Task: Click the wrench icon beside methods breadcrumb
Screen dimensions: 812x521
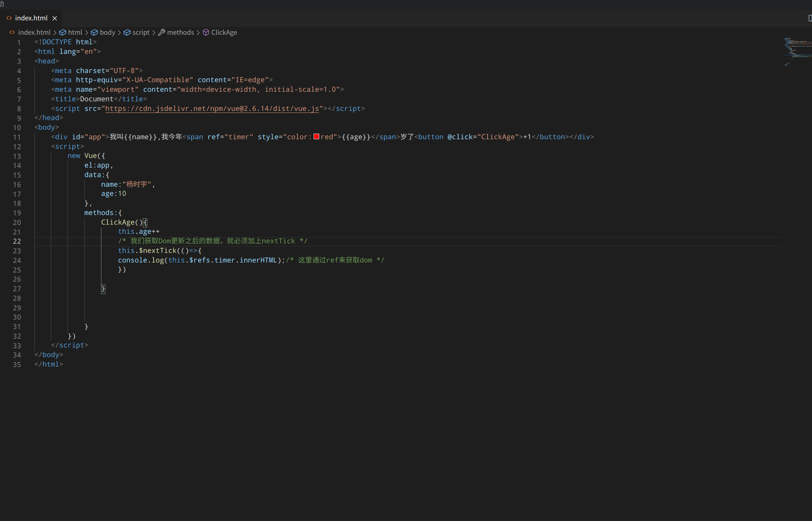Action: point(162,32)
